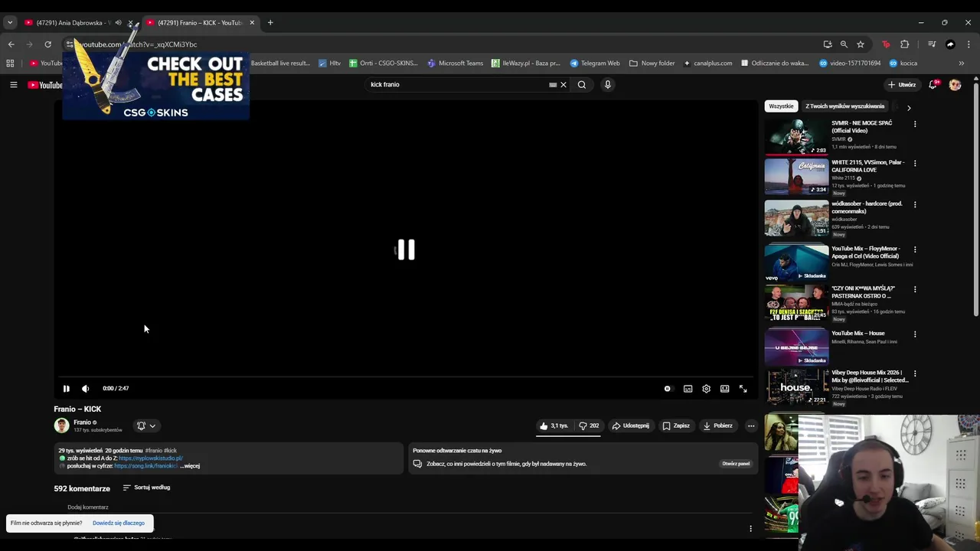The width and height of the screenshot is (980, 551).
Task: Open on-screen keyboard in search box
Action: tap(553, 85)
